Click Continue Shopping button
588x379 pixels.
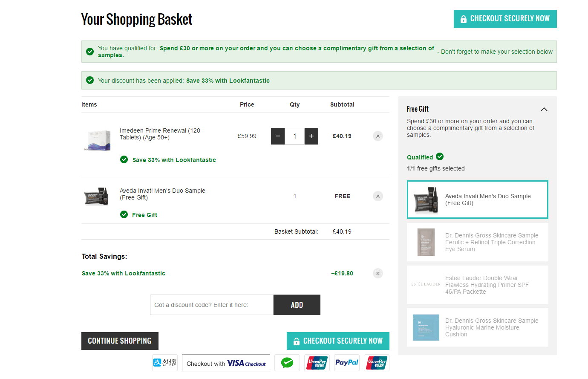[120, 341]
